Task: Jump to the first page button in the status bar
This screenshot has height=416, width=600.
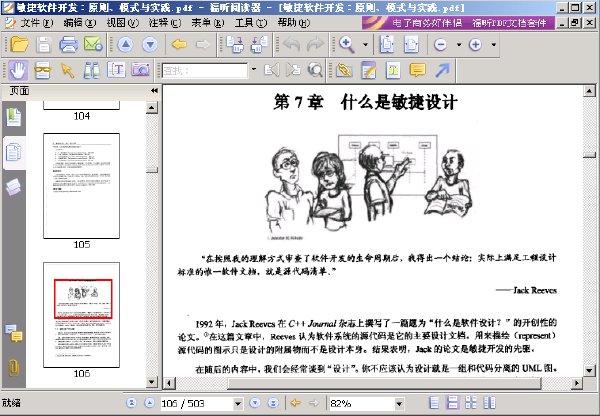Action: (x=131, y=403)
